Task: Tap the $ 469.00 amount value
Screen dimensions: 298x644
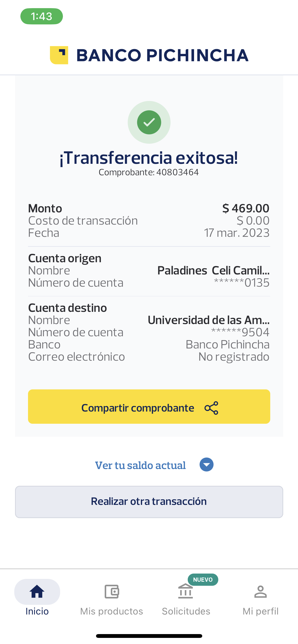Action: [246, 208]
